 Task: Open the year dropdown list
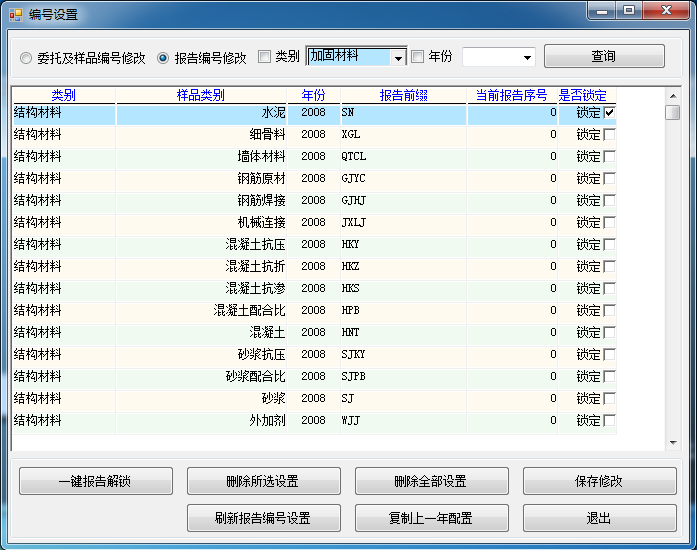click(527, 58)
